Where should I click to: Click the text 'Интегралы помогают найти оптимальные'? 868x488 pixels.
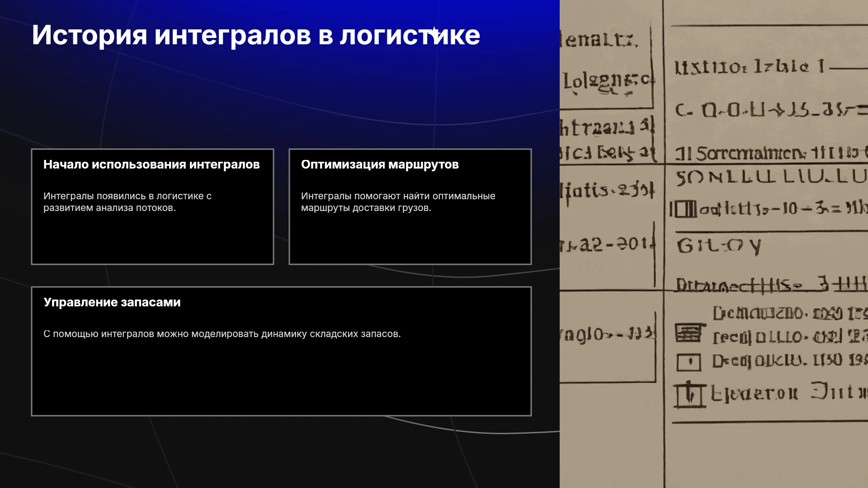pyautogui.click(x=398, y=196)
